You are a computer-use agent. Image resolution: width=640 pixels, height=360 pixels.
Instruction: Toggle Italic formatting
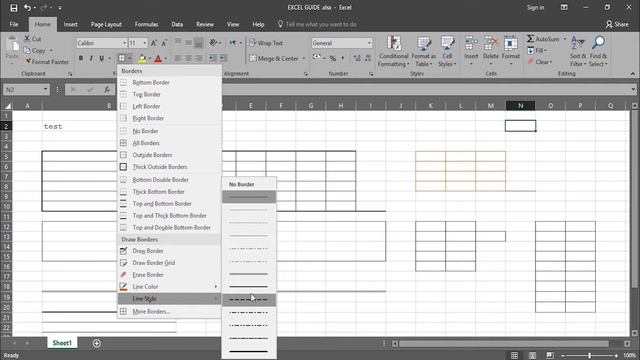[x=91, y=58]
